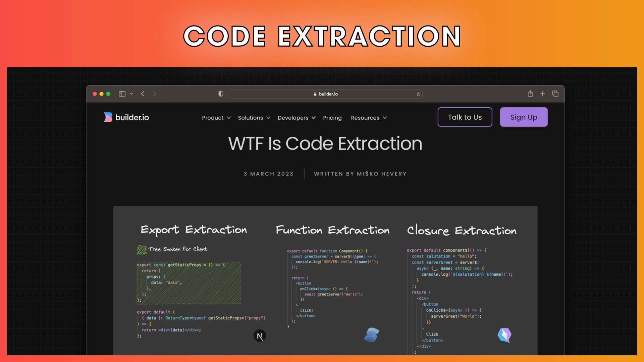Click the Talk to Us button
The height and width of the screenshot is (362, 644).
coord(465,117)
